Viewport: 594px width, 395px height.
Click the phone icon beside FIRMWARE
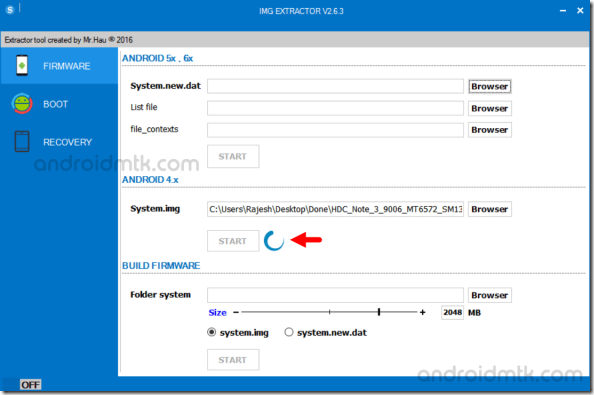pos(22,66)
